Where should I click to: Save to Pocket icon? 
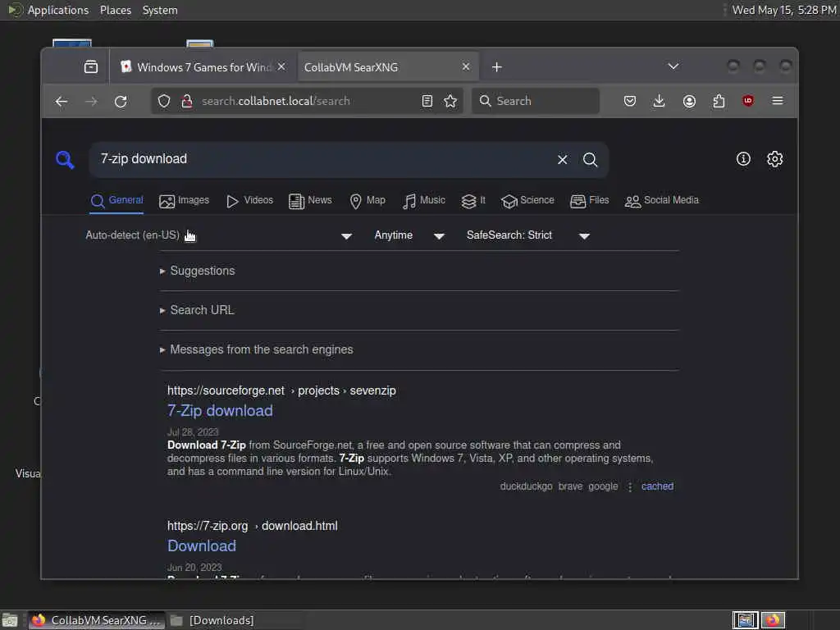pos(630,101)
